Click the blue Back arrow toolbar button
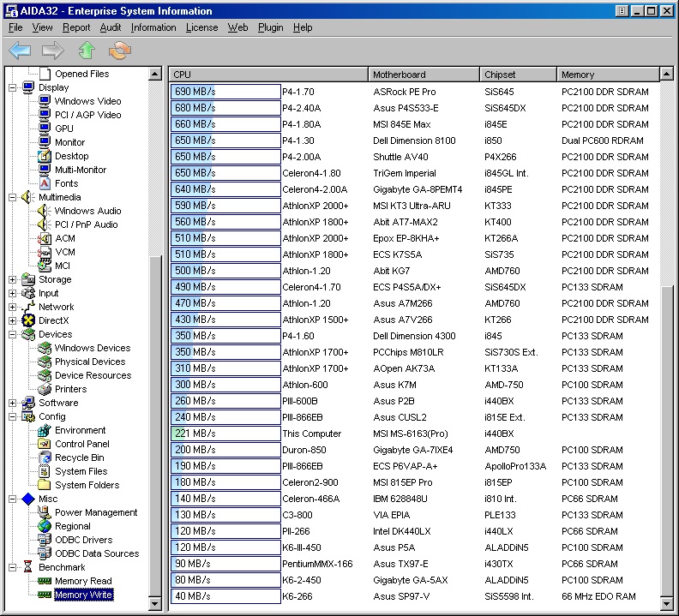Screen dimensions: 679x616 20,51
